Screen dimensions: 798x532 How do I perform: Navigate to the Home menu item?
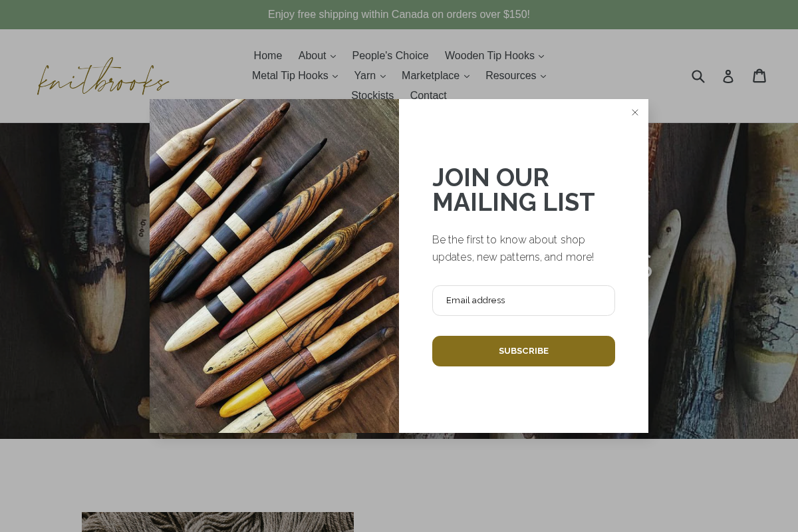pos(267,56)
